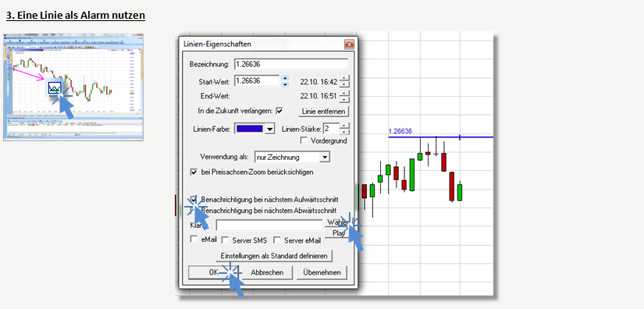644x309 pixels.
Task: Click the Start-Wert value field
Action: pos(257,81)
